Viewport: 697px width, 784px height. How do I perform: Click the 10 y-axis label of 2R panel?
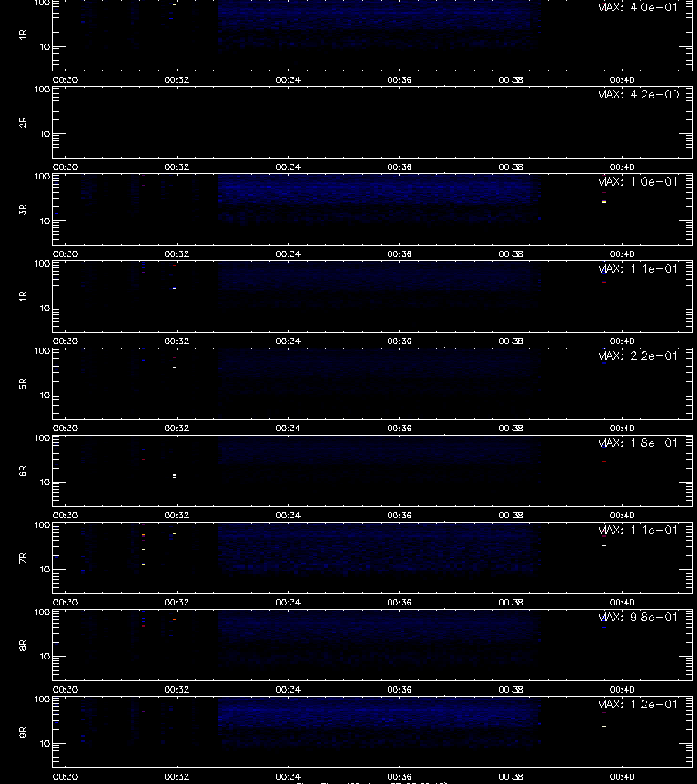[45, 133]
